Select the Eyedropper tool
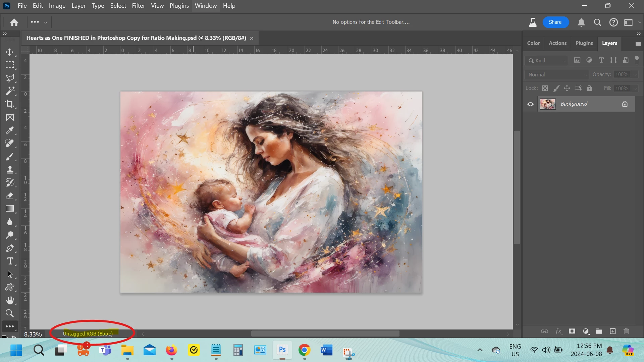The image size is (644, 362). tap(10, 130)
